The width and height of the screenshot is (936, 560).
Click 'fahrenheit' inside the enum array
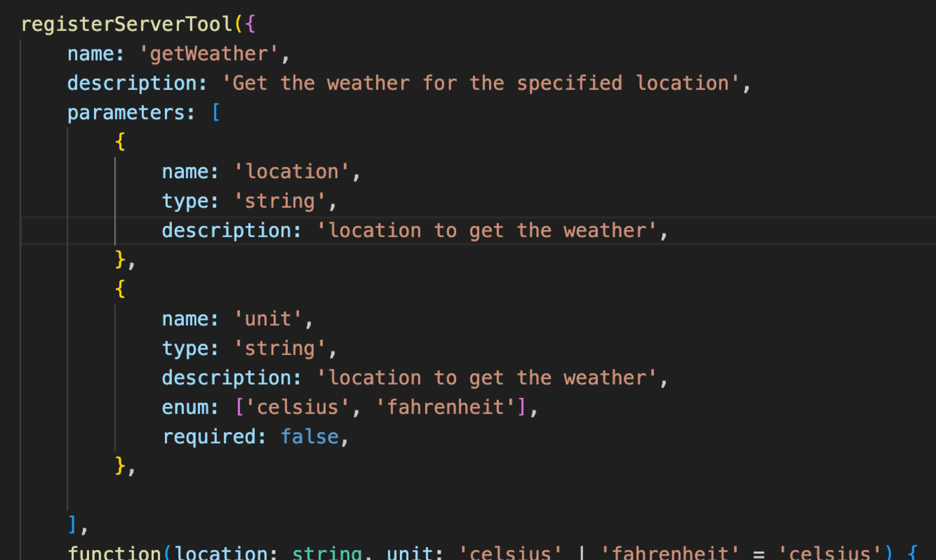pos(446,407)
